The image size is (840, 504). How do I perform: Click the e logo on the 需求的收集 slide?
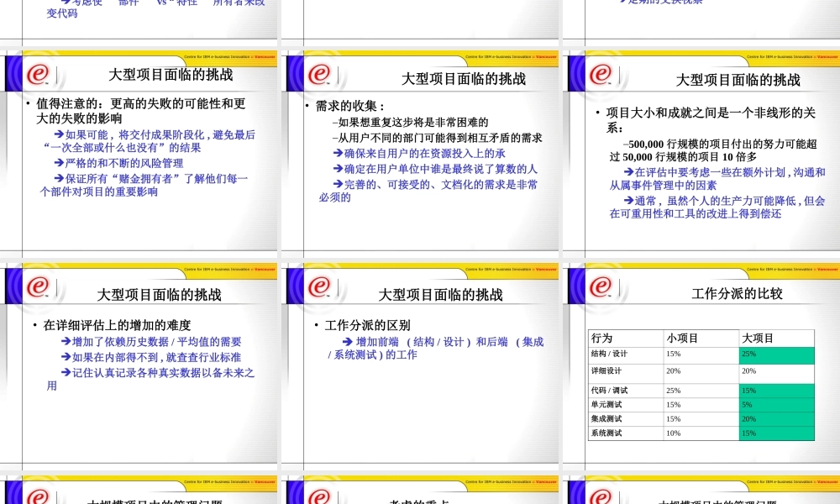point(319,74)
